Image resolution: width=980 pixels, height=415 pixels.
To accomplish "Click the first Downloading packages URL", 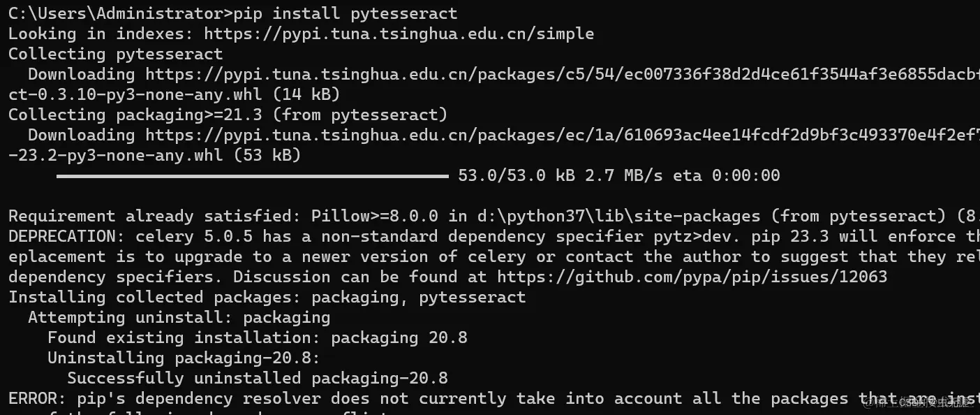I will click(563, 74).
